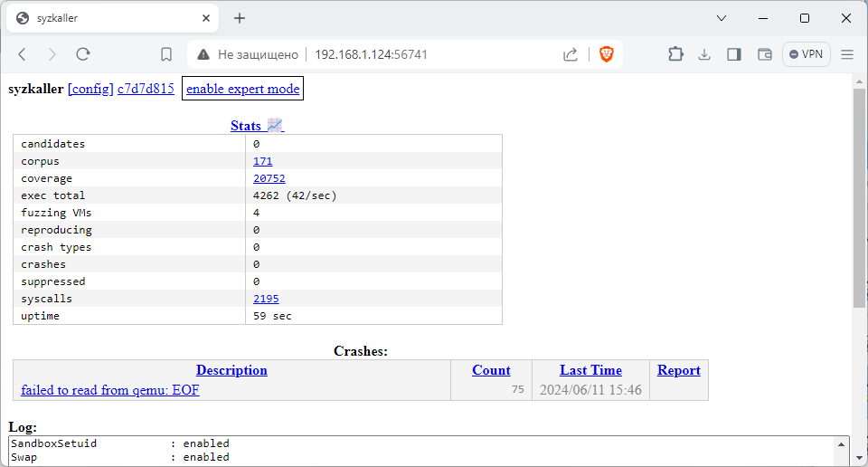Open 'failed to read from qemu: EOF' crash
Viewport: 868px width, 467px height.
[109, 390]
